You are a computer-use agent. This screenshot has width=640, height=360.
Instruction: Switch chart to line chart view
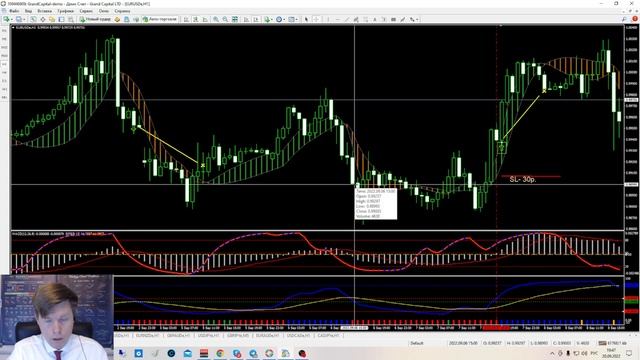[205, 19]
